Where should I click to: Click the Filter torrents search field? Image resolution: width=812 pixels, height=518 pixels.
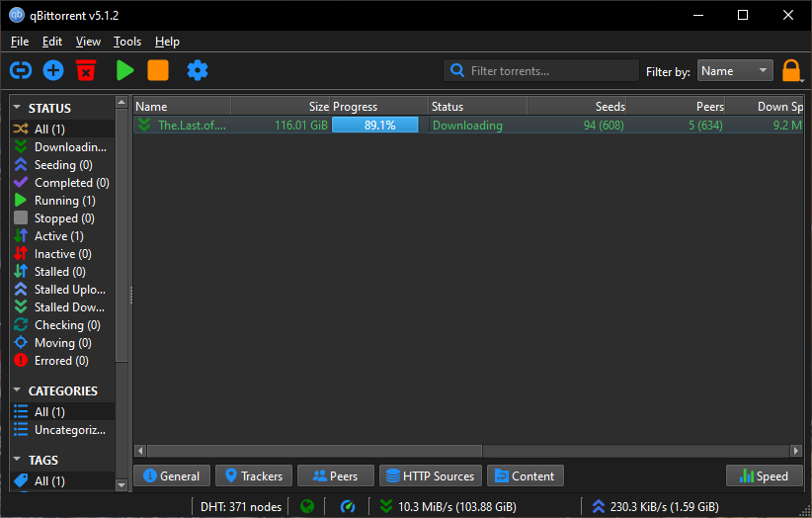click(541, 70)
